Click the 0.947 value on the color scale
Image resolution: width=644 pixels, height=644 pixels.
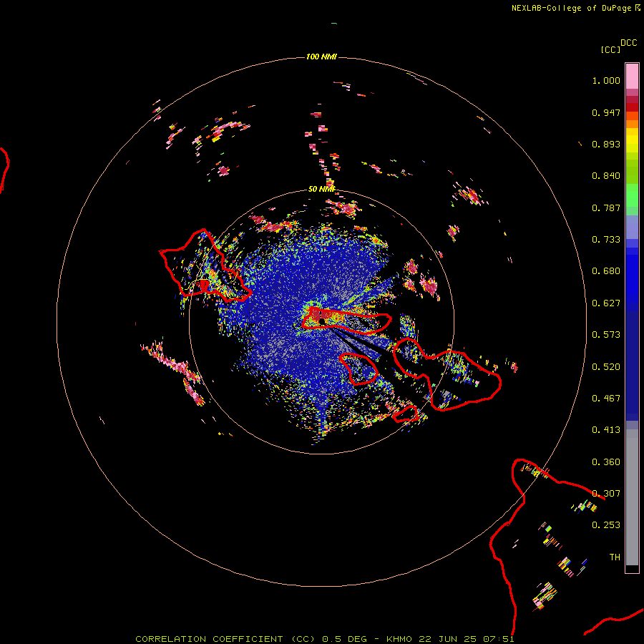point(606,112)
